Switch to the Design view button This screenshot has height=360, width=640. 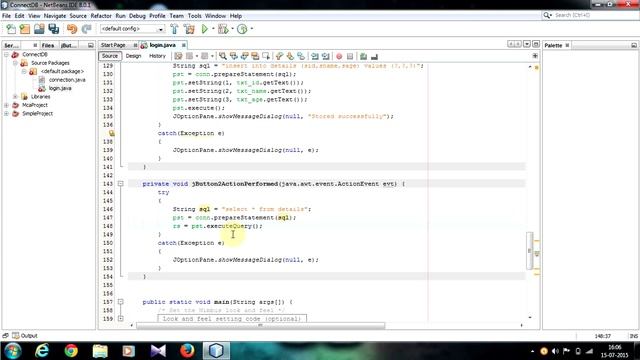[x=133, y=56]
